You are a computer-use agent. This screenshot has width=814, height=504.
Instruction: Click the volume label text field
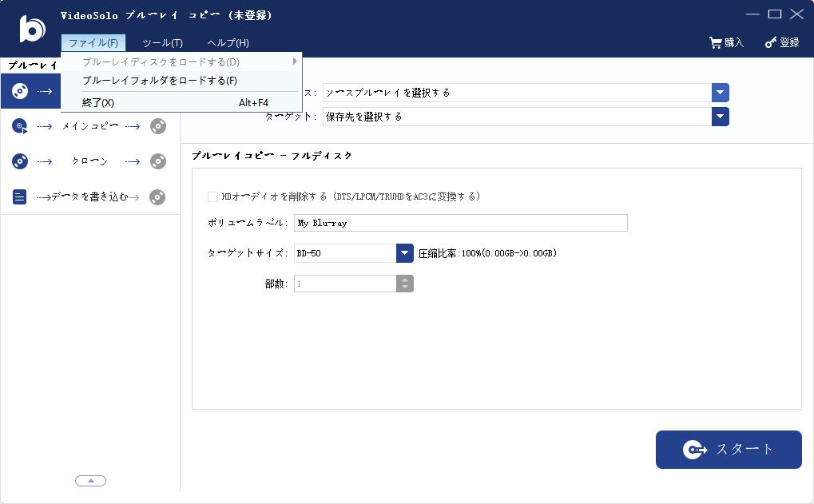point(460,223)
